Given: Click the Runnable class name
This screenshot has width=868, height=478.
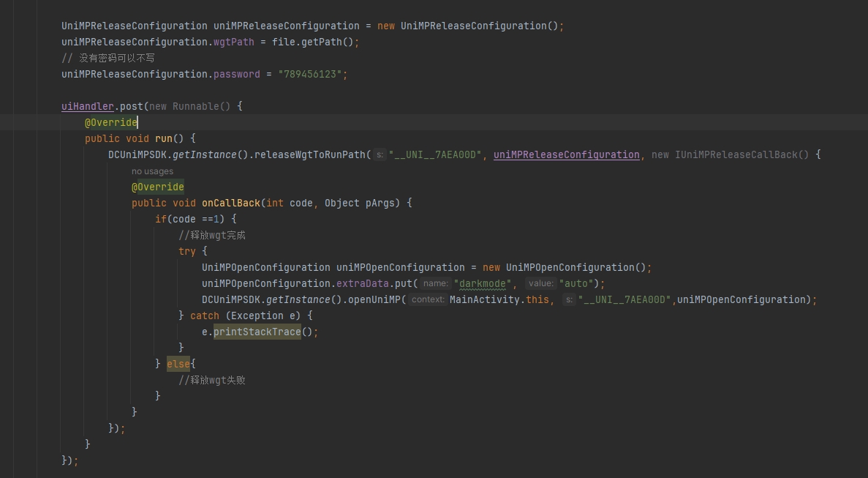Looking at the screenshot, I should point(195,106).
